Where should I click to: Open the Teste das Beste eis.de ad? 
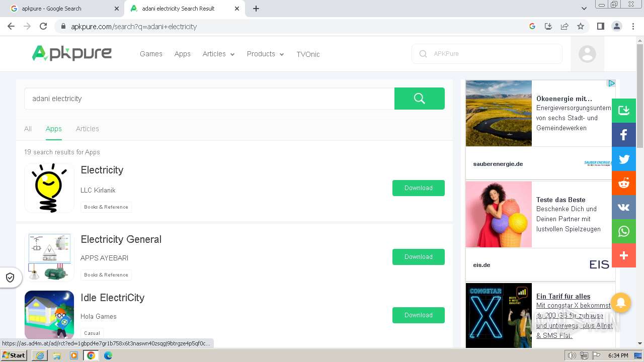click(x=540, y=231)
